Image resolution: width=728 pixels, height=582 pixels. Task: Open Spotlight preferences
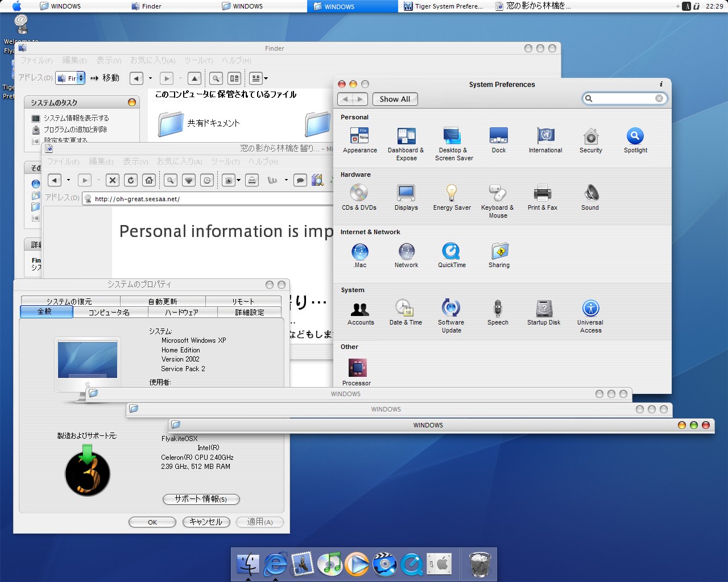(x=635, y=140)
